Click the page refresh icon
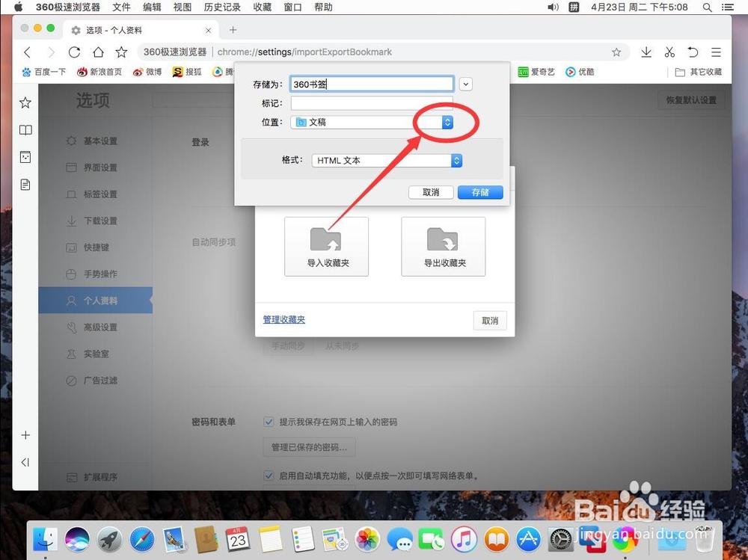This screenshot has height=560, width=748. (75, 52)
